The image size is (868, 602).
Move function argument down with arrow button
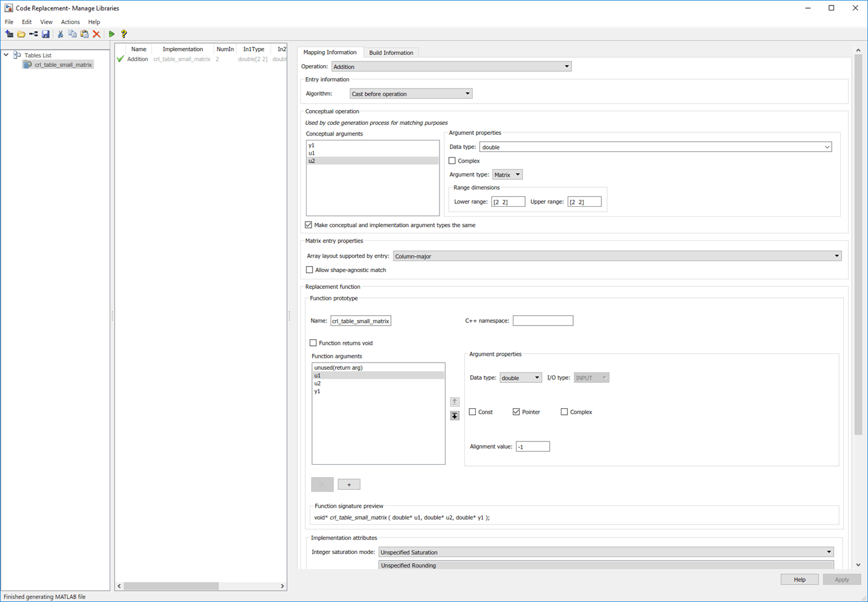coord(454,415)
